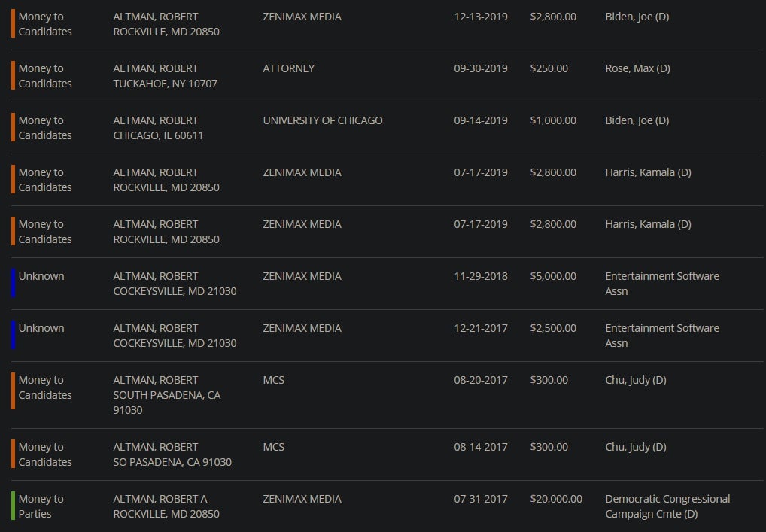Image resolution: width=766 pixels, height=532 pixels.
Task: Click the "TUCKAHOE, NY 10707" address
Action: pos(165,84)
